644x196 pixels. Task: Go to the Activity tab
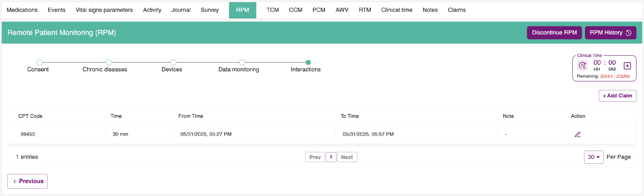pyautogui.click(x=152, y=10)
